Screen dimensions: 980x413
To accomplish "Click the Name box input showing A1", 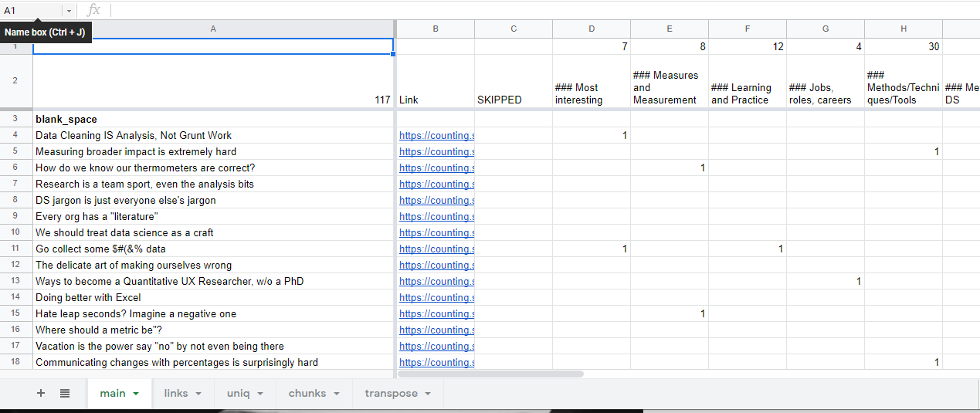I will 31,11.
